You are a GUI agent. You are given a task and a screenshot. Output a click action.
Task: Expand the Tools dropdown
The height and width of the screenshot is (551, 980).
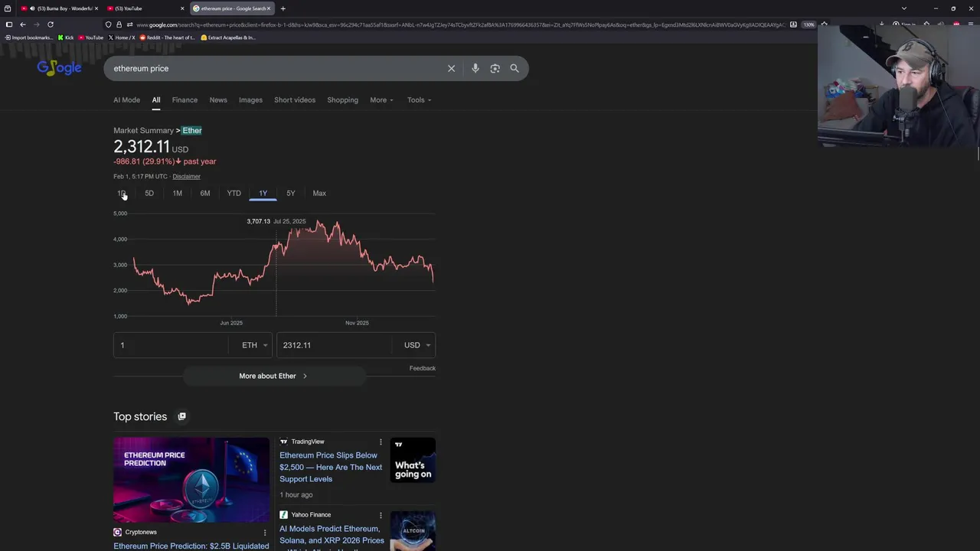[x=419, y=99]
